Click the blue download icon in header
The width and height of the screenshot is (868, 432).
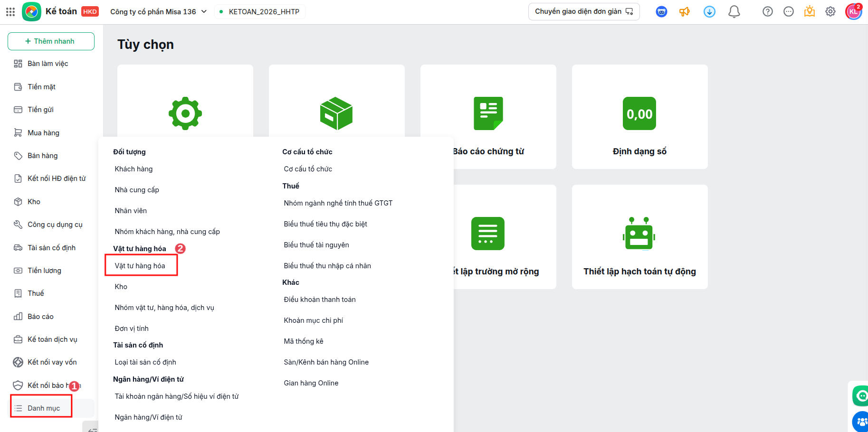pos(709,12)
